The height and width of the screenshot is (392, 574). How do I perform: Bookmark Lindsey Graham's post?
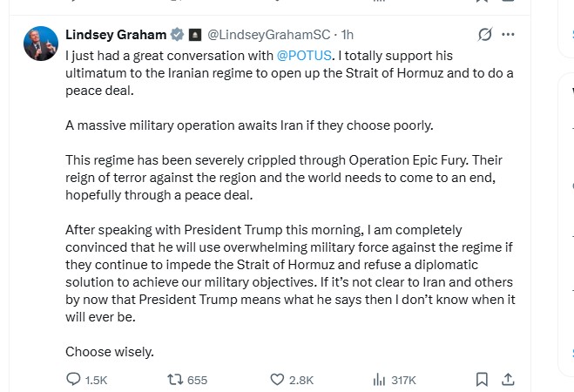pyautogui.click(x=483, y=380)
